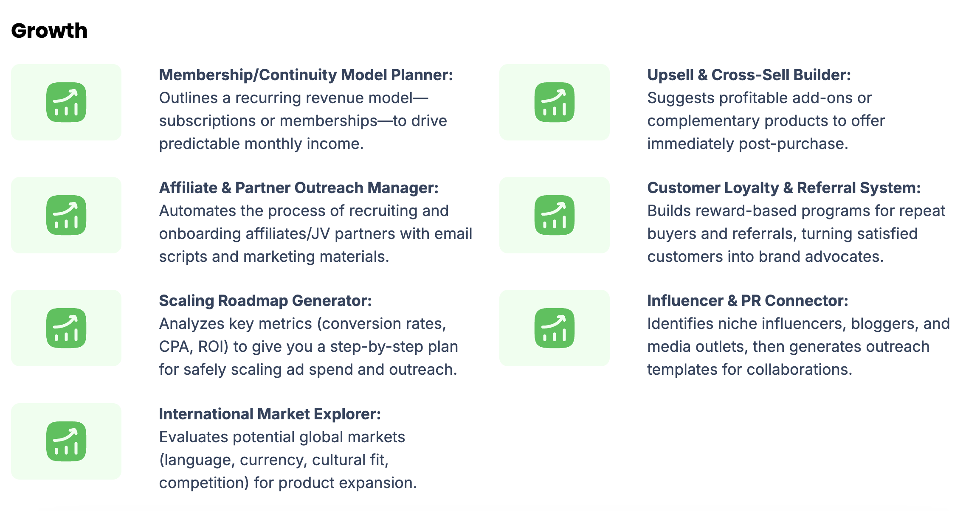Select the International Market Explorer title

tap(270, 414)
